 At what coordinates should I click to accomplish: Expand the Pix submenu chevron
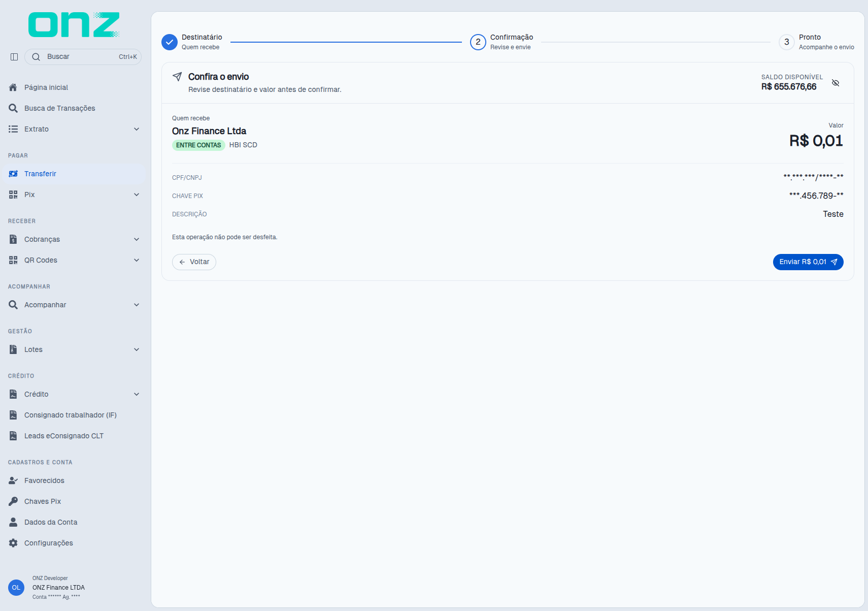click(x=137, y=195)
